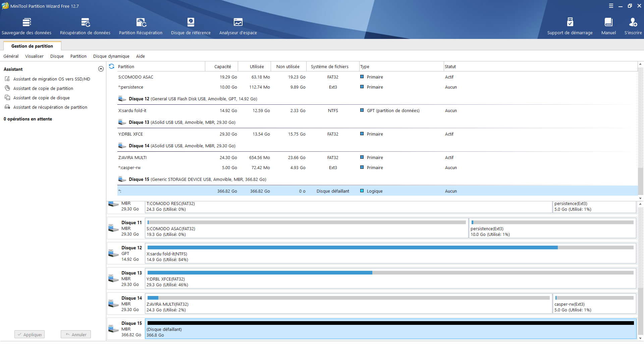Select Z:AVIRA MULTI block in disk map
644x349 pixels.
348,304
